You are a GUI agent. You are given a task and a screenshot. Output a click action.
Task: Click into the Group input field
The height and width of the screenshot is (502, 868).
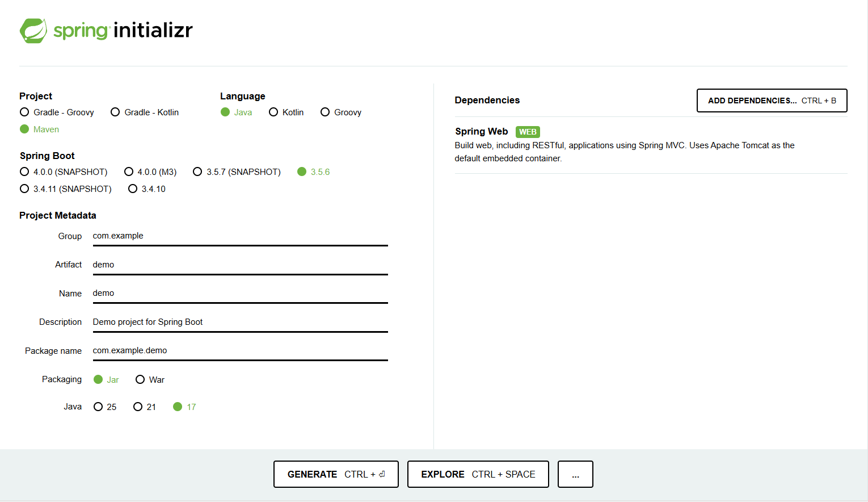240,236
